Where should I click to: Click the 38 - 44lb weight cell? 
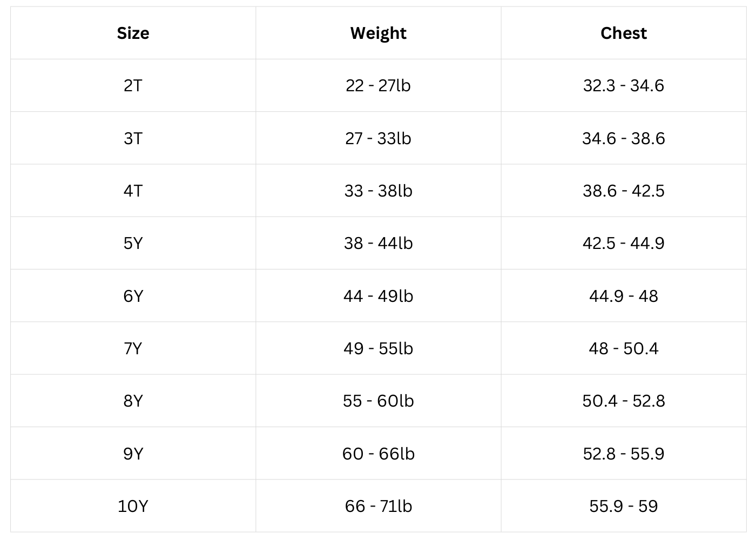[378, 244]
